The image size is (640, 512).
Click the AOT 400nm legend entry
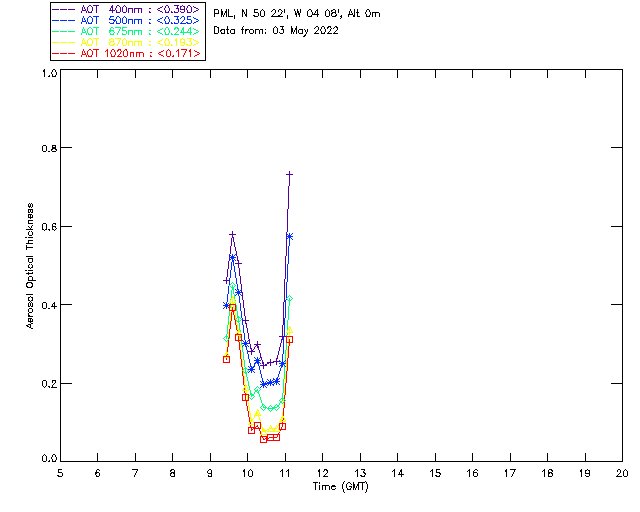(x=126, y=9)
